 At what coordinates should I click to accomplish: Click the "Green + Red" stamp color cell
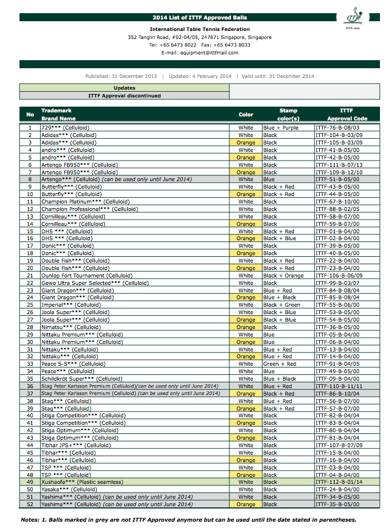(280, 364)
